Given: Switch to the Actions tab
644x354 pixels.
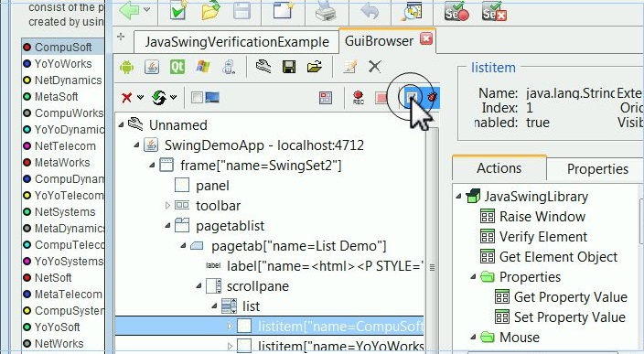Looking at the screenshot, I should point(499,168).
